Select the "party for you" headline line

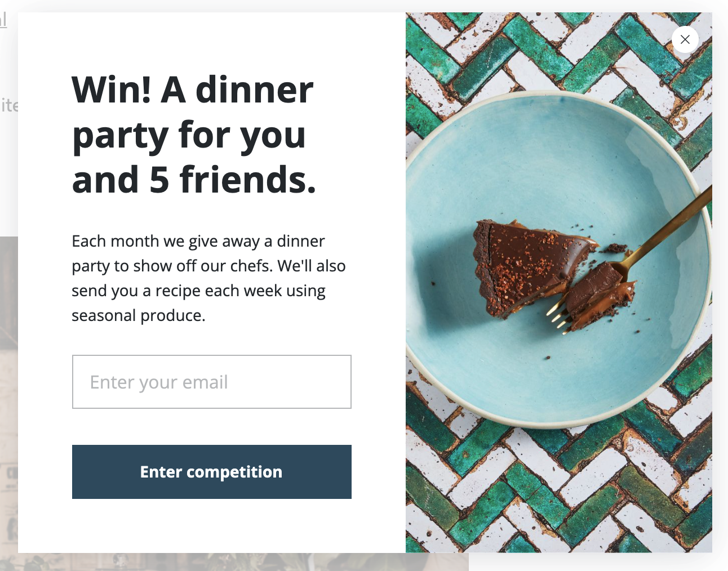click(189, 135)
